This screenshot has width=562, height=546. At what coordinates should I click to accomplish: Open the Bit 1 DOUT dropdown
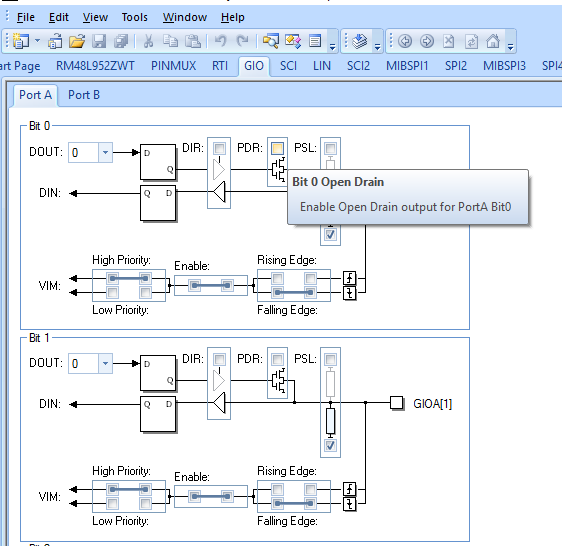[x=105, y=363]
